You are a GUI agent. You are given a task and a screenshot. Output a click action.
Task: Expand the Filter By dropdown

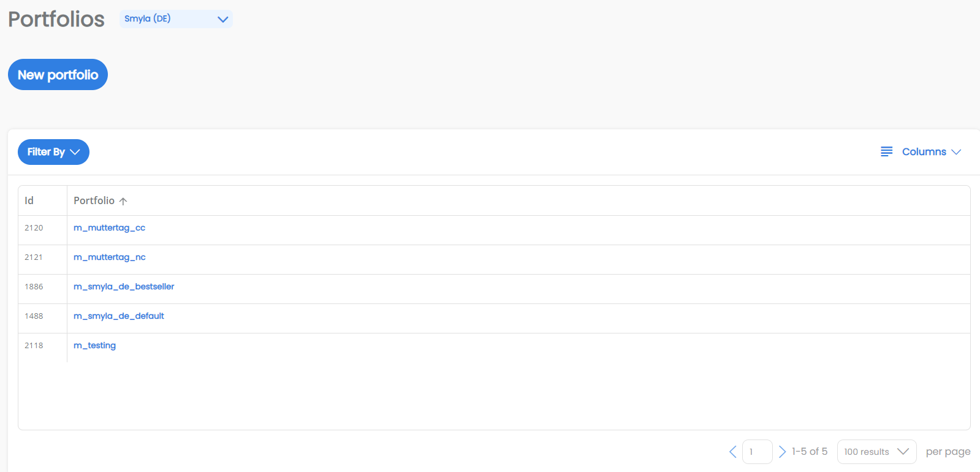click(x=53, y=152)
